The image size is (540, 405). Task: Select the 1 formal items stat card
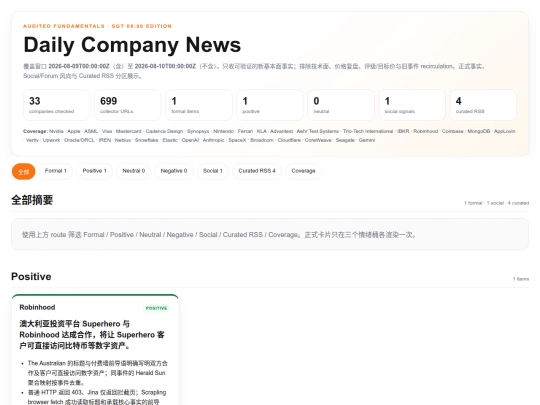point(199,105)
